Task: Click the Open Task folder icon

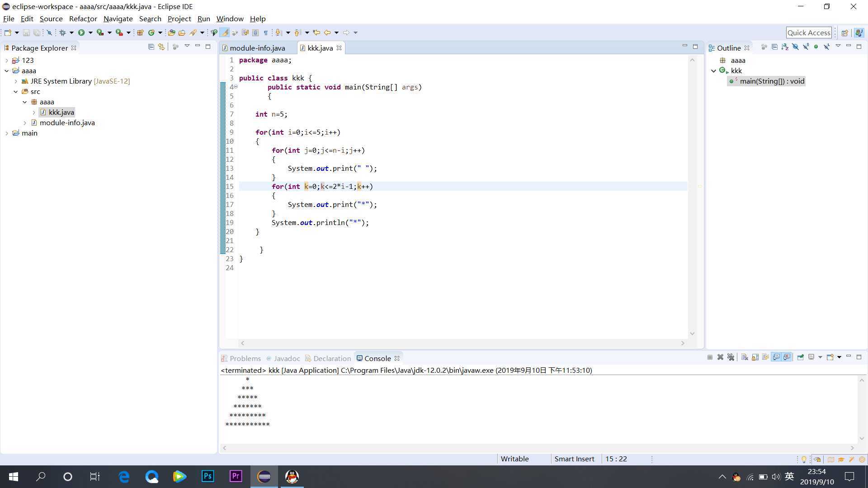Action: coord(182,33)
